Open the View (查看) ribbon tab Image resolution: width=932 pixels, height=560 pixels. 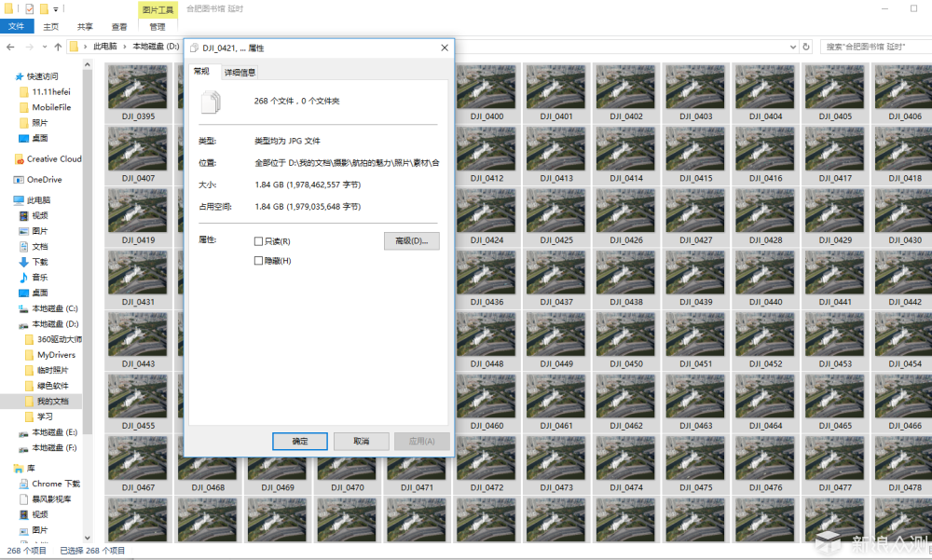(x=119, y=27)
